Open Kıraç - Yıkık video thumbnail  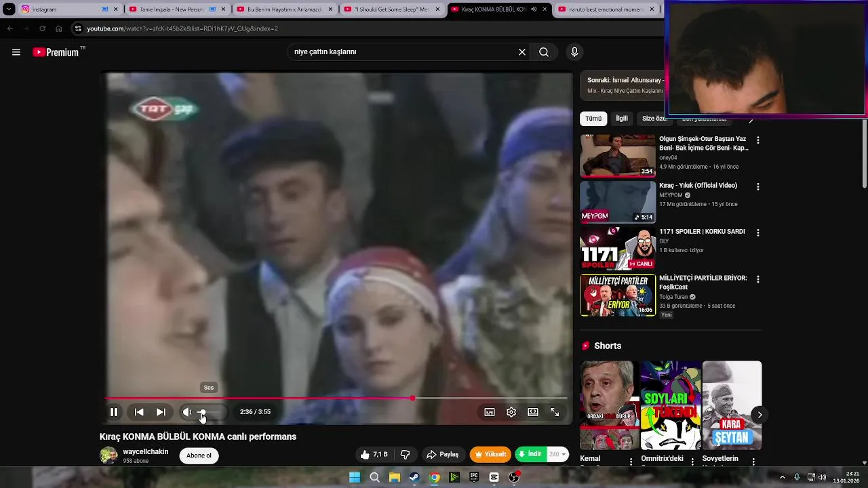618,202
